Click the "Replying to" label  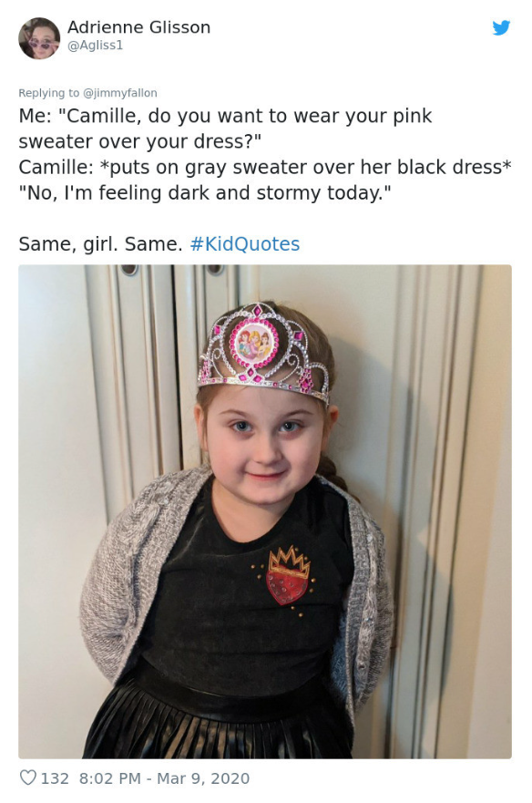tap(48, 93)
